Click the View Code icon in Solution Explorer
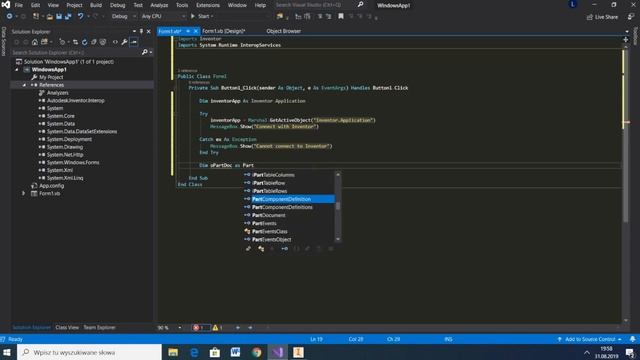The width and height of the screenshot is (640, 360). coord(115,42)
